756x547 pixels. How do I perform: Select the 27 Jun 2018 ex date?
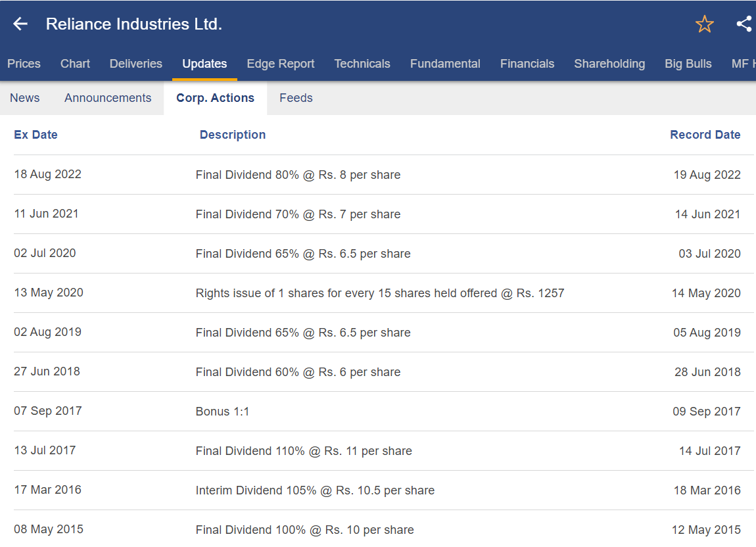pos(47,371)
